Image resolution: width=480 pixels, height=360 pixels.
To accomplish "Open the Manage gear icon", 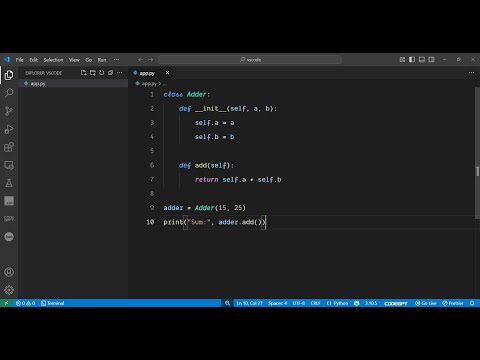I will pos(9,290).
